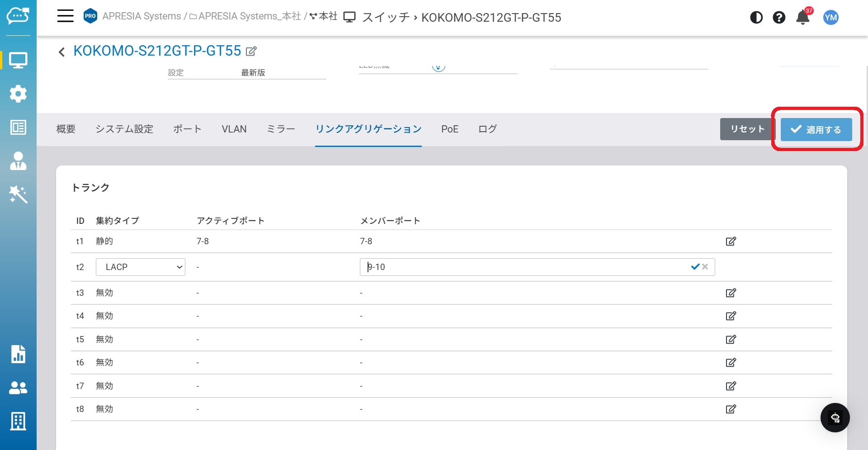Screen dimensions: 868x450
Task: Switch to the PoE tab
Action: 449,129
